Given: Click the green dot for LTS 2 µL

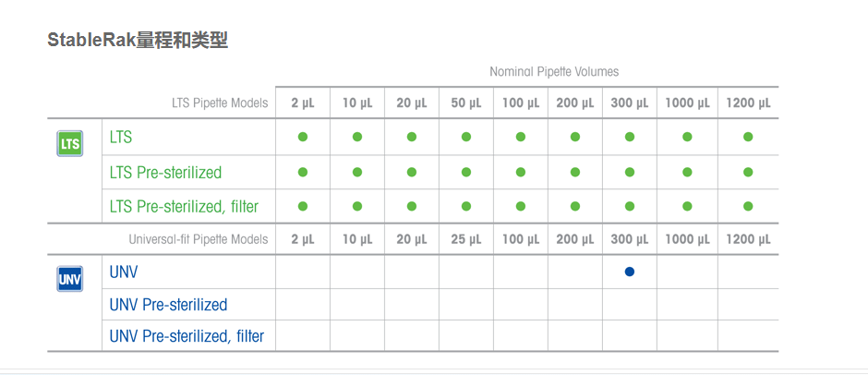Looking at the screenshot, I should point(302,137).
